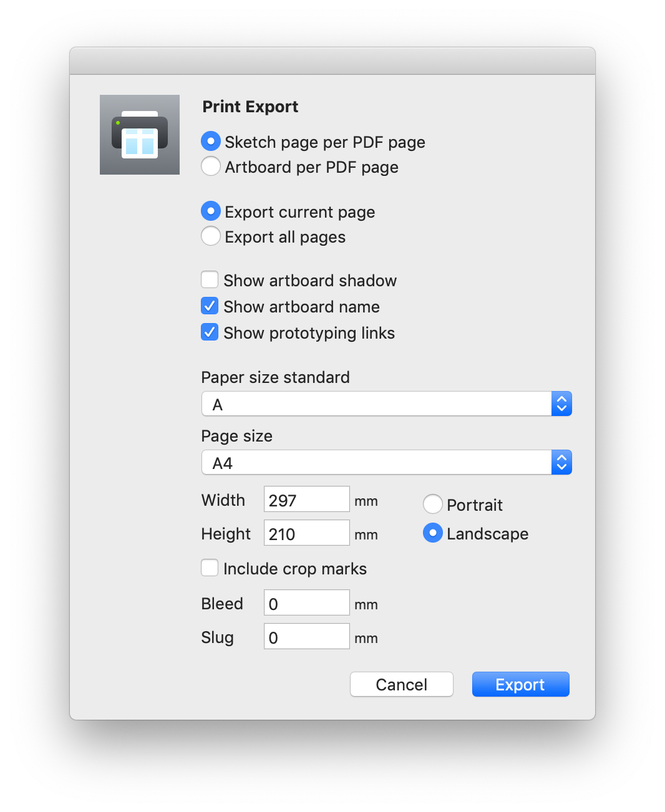The width and height of the screenshot is (665, 812).
Task: Select Landscape orientation
Action: coord(433,533)
